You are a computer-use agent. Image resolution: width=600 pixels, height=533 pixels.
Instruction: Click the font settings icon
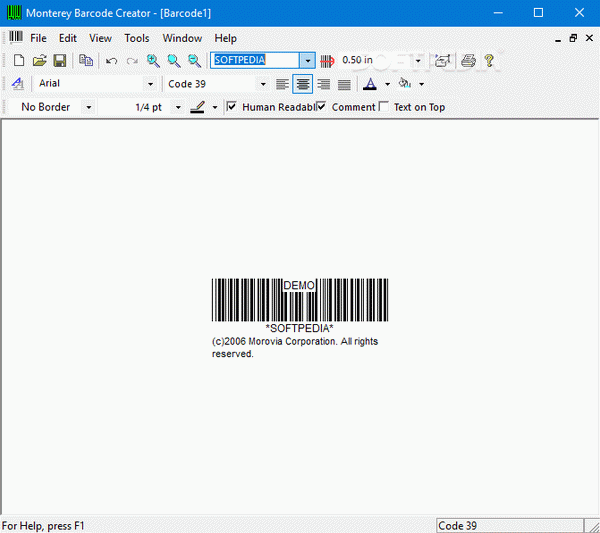tap(18, 83)
